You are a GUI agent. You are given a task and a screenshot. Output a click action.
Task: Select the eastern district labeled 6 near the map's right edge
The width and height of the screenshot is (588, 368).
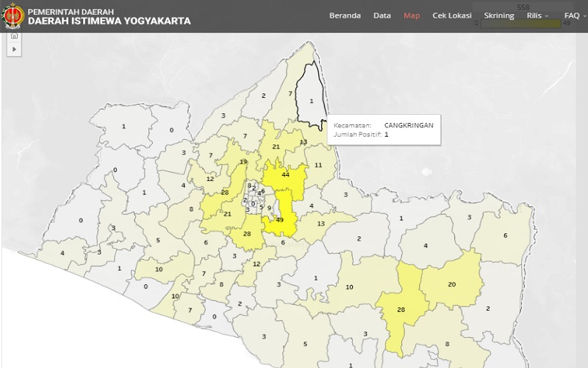pos(505,235)
